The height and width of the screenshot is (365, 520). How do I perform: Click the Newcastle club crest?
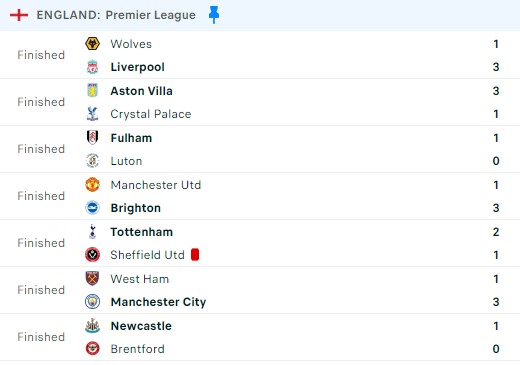[x=92, y=326]
